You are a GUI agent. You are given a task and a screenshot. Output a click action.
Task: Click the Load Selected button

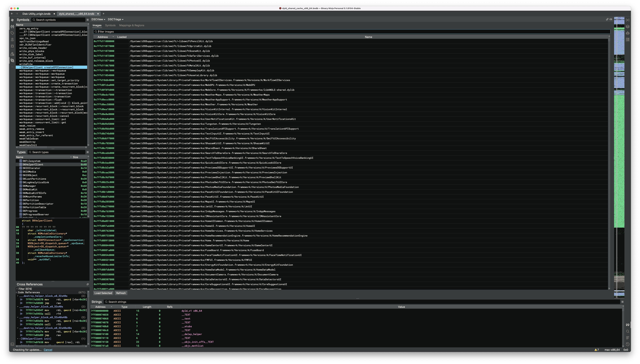(x=103, y=293)
